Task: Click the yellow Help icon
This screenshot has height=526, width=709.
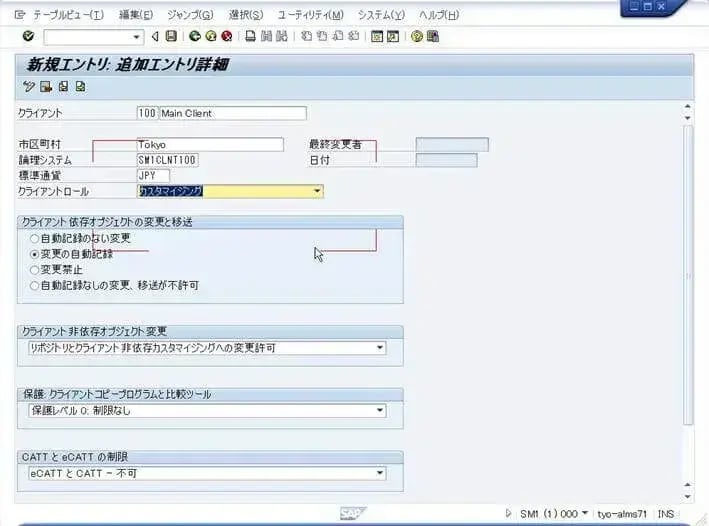Action: pos(416,36)
